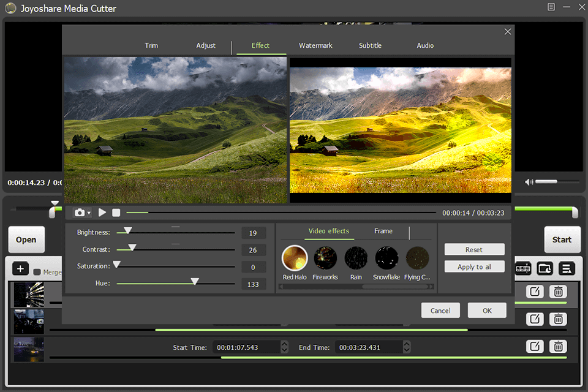Apply the Fireworks video effect
This screenshot has width=588, height=392.
coord(325,258)
